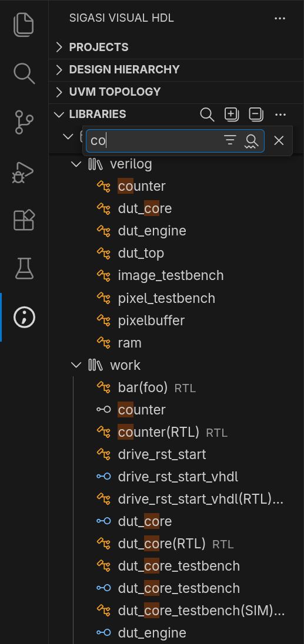Collapse the Libraries section

click(59, 114)
